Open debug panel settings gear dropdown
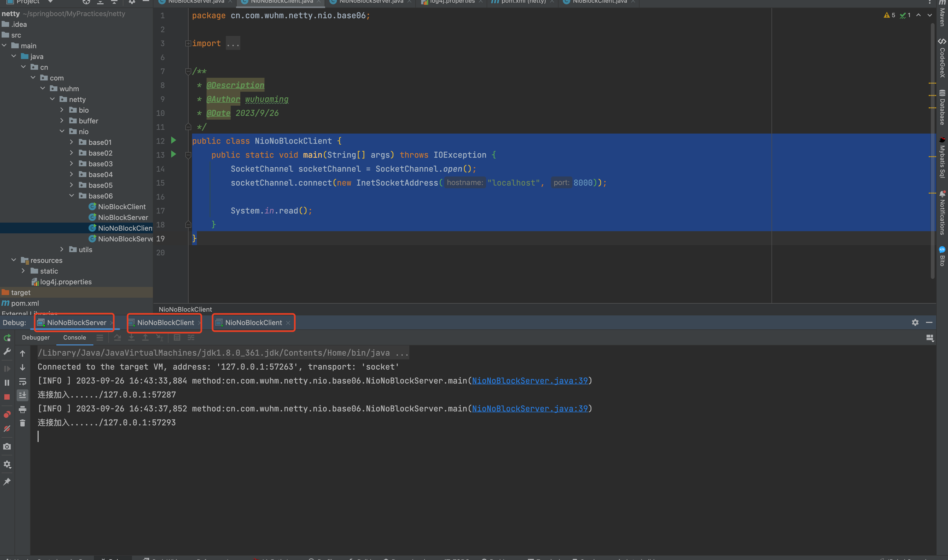The image size is (948, 560). (7, 465)
